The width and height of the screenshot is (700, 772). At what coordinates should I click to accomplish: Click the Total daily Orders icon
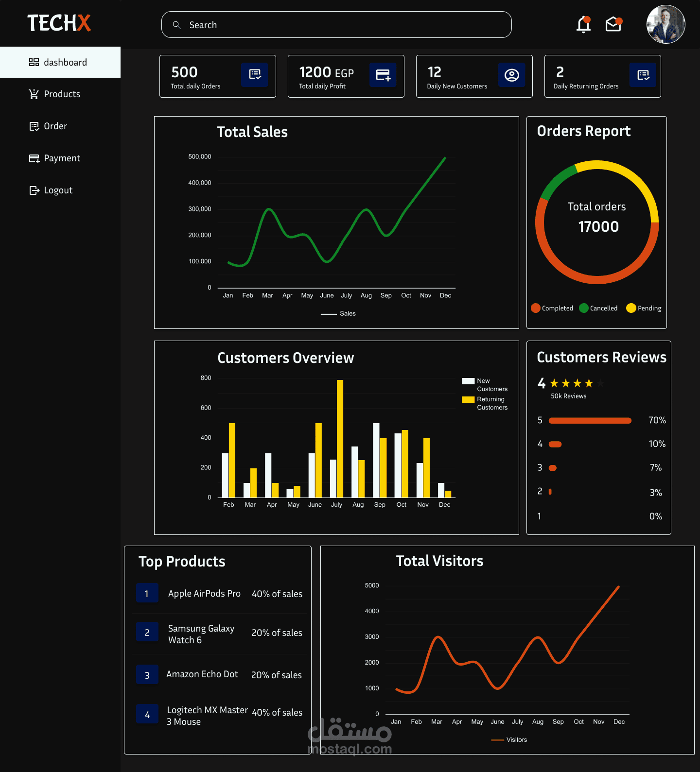[x=255, y=75]
